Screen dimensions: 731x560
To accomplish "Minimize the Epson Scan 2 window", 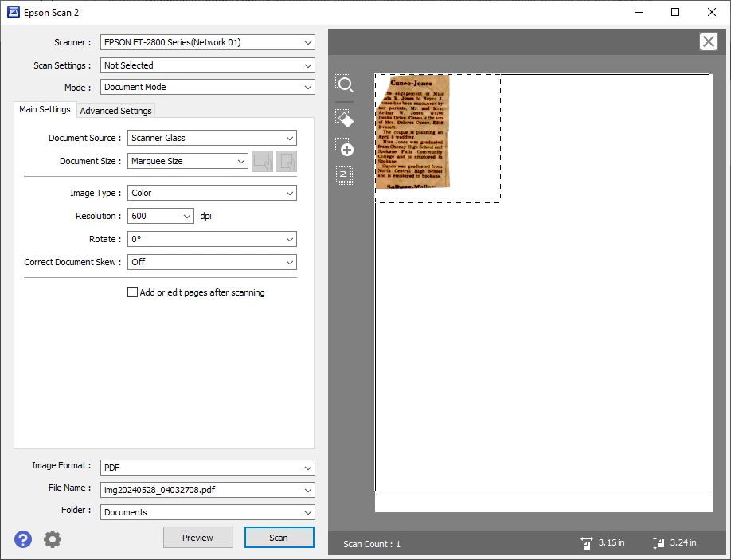I will click(639, 12).
